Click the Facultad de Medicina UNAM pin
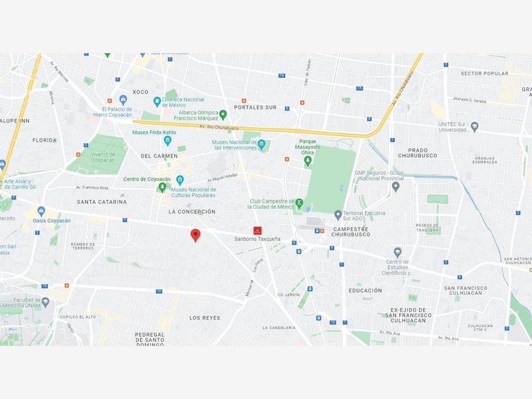The width and height of the screenshot is (532, 399). click(x=46, y=301)
